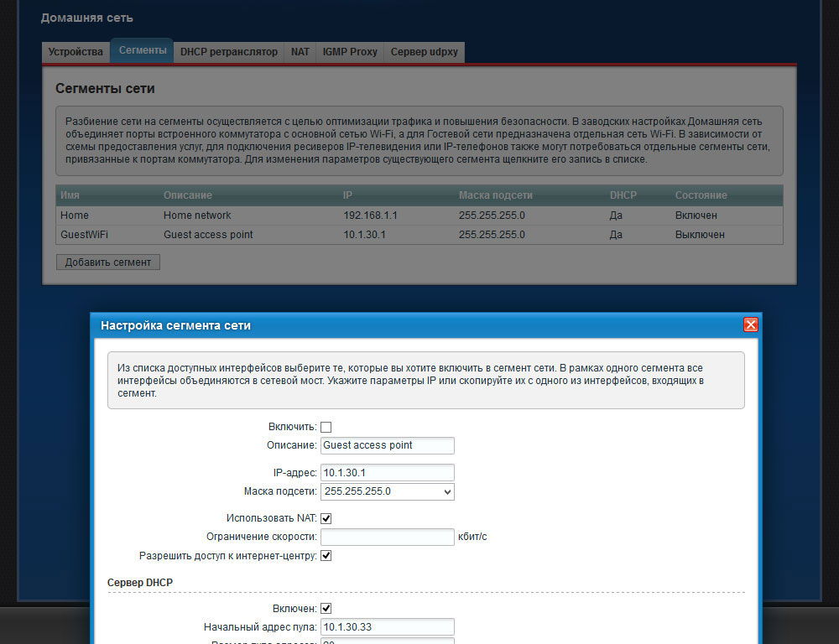Click the Выключен status cell
The height and width of the screenshot is (644, 839).
[x=700, y=235]
